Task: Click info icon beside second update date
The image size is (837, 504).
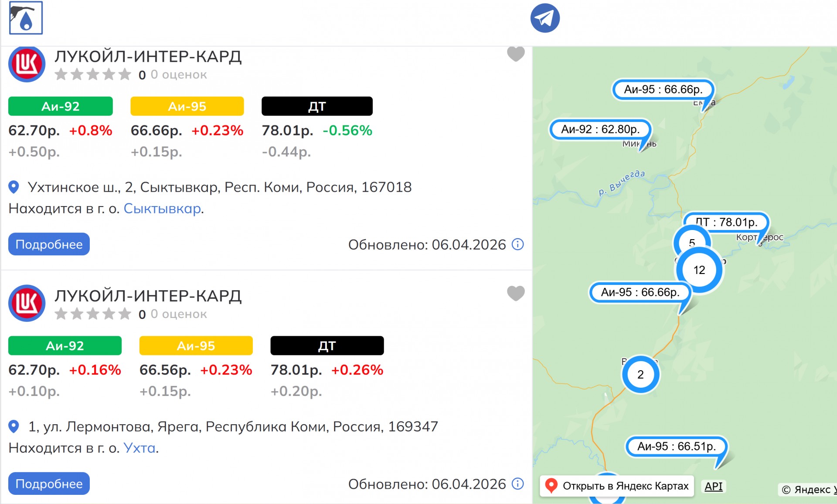Action: (517, 484)
